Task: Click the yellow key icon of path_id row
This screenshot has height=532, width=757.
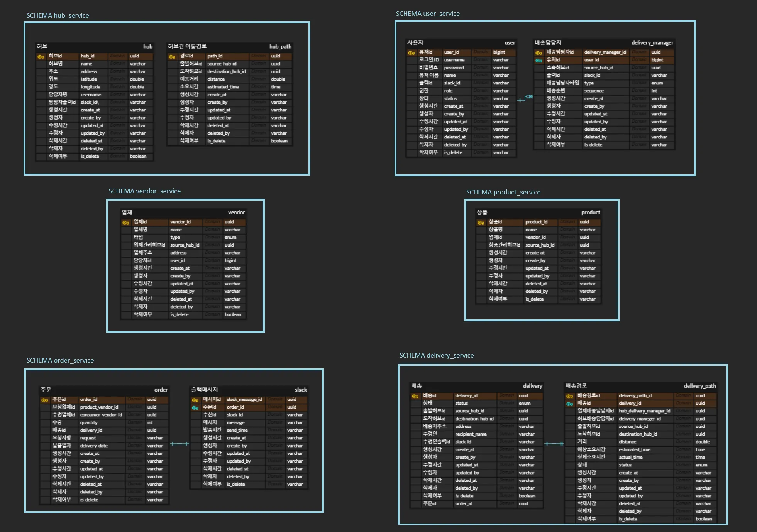Action: (172, 56)
